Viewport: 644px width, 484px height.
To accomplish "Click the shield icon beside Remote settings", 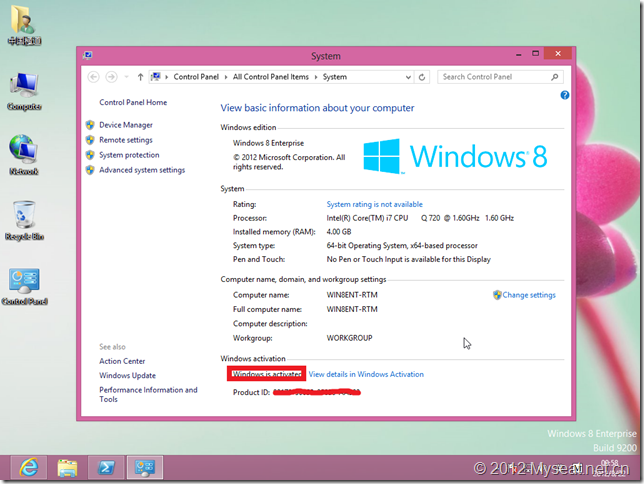I will point(90,140).
